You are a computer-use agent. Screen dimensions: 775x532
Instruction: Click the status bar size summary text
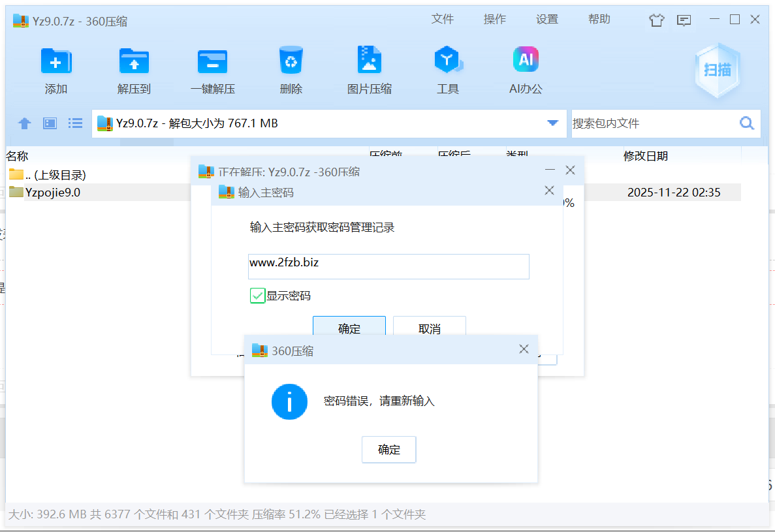[217, 514]
